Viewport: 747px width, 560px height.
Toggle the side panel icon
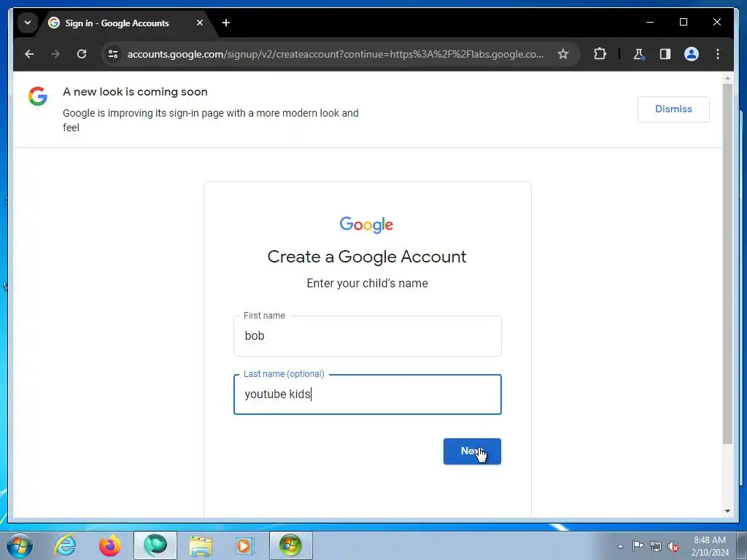click(665, 54)
